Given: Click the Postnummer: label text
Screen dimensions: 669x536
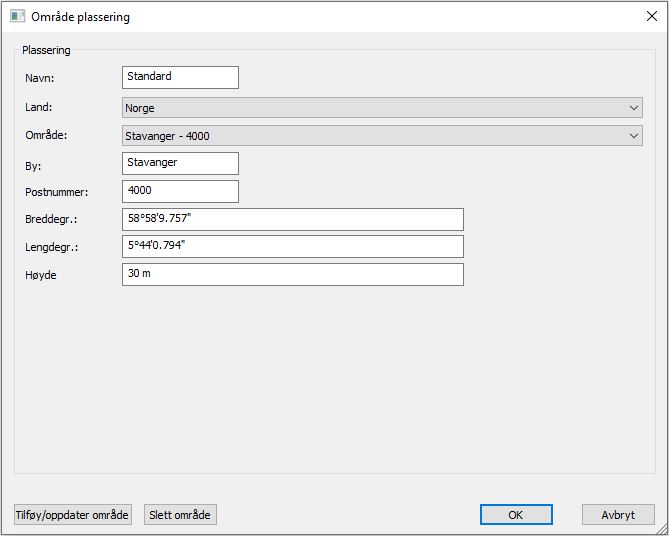Looking at the screenshot, I should point(56,192).
